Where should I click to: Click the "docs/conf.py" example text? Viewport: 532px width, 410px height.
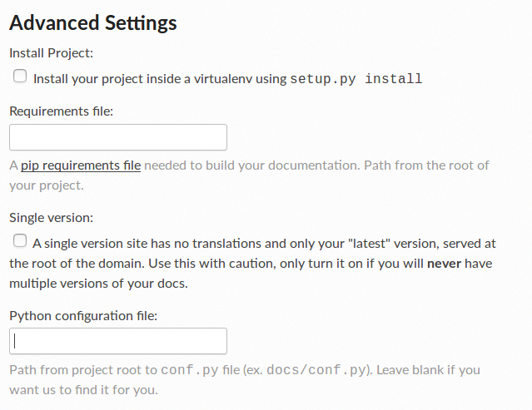point(316,370)
